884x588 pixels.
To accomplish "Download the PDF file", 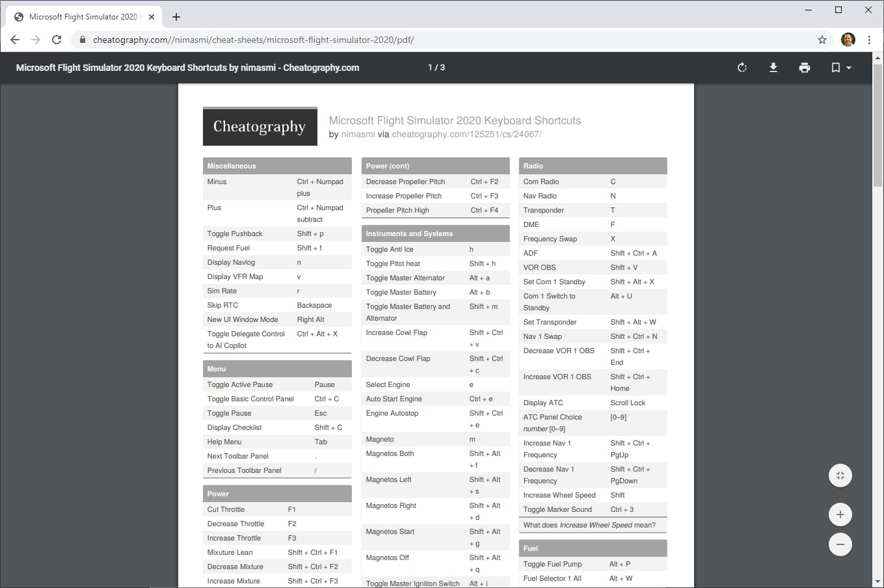I will coord(773,68).
